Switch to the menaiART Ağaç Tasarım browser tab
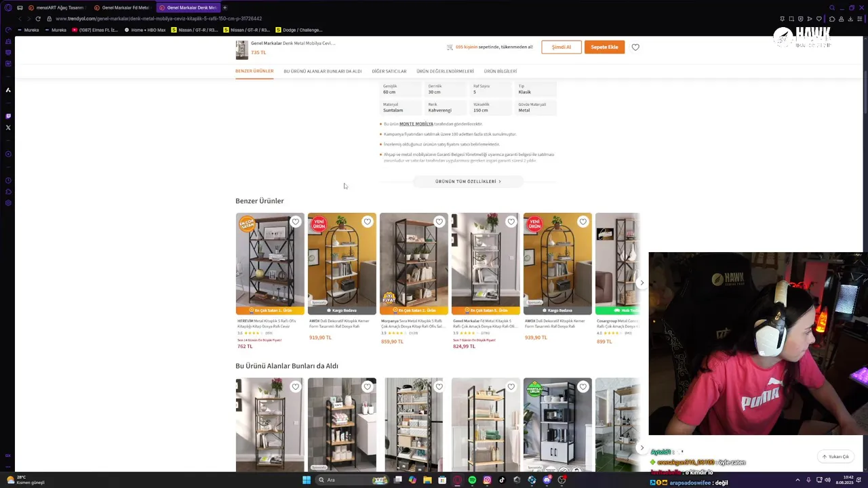 tap(56, 7)
